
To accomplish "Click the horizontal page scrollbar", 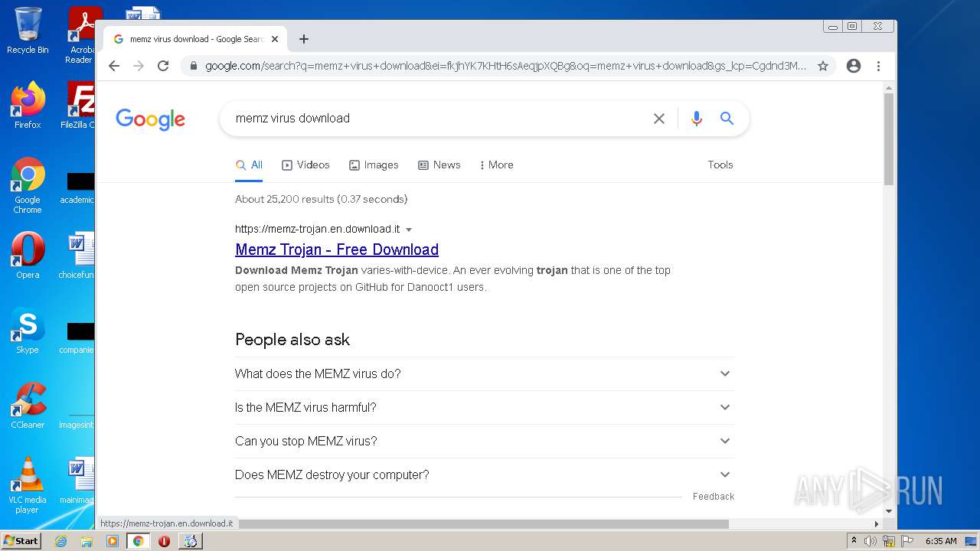I will coord(484,523).
